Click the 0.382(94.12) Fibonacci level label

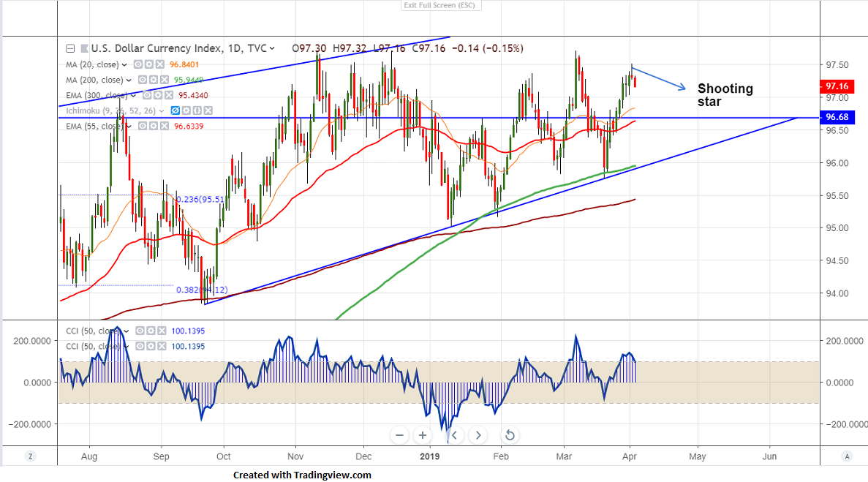click(202, 290)
